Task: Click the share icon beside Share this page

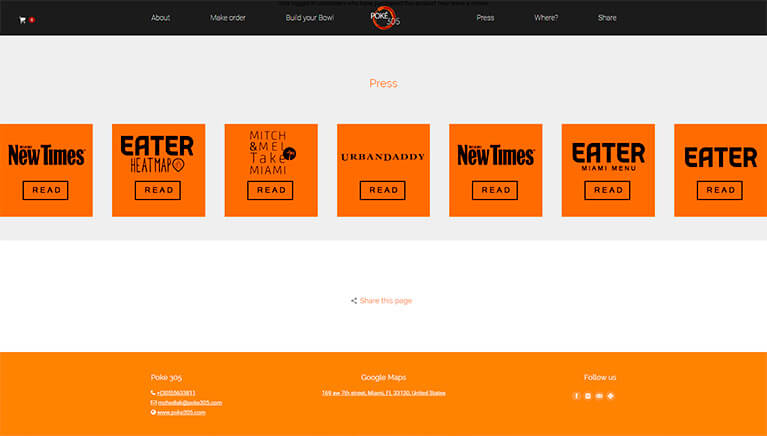Action: coord(354,300)
